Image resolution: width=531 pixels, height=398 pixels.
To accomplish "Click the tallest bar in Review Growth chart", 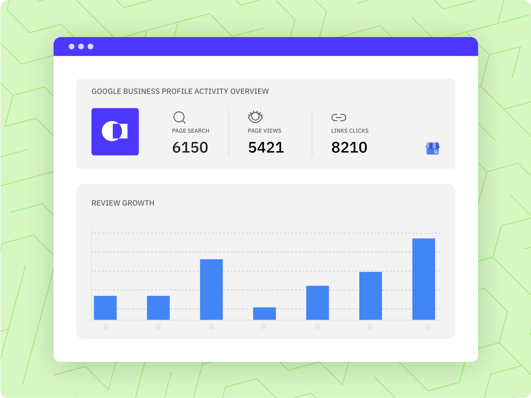I will (x=424, y=279).
